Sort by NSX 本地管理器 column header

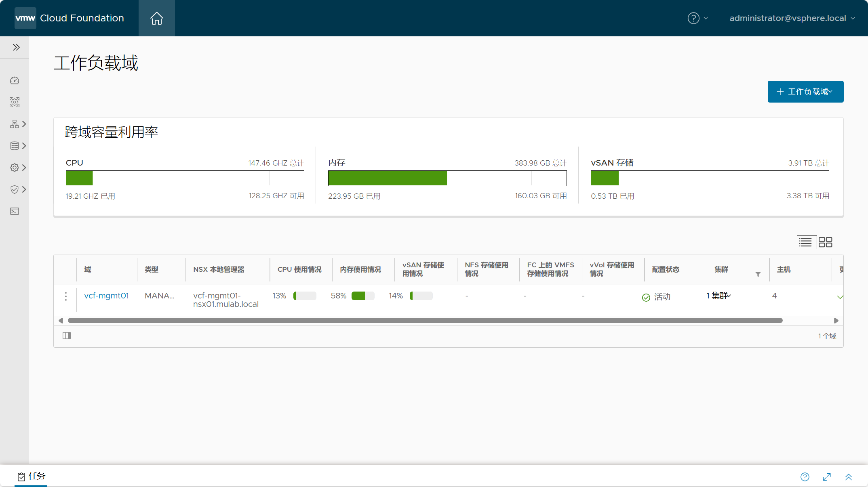(x=219, y=269)
